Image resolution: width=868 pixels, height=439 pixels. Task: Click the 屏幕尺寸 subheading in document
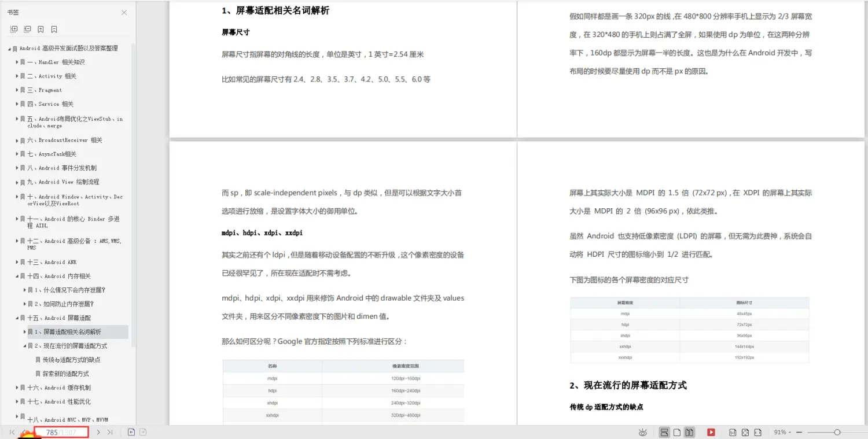point(236,32)
